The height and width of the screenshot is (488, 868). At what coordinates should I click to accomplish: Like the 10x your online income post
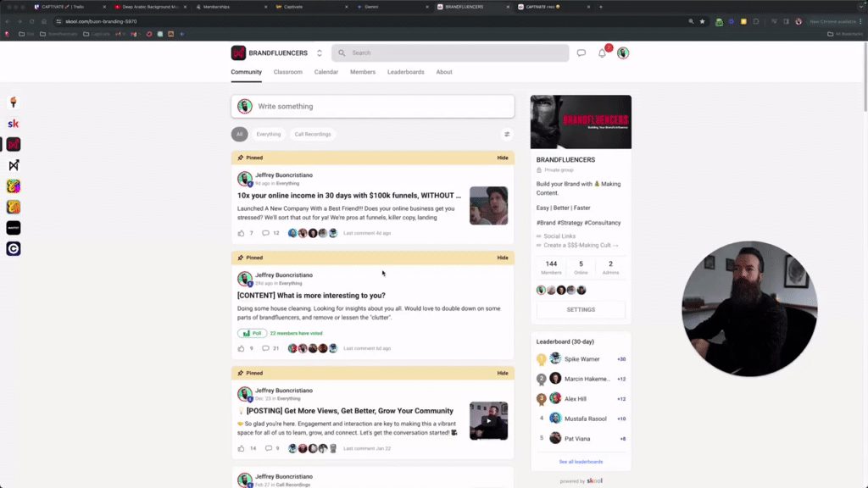pyautogui.click(x=241, y=233)
